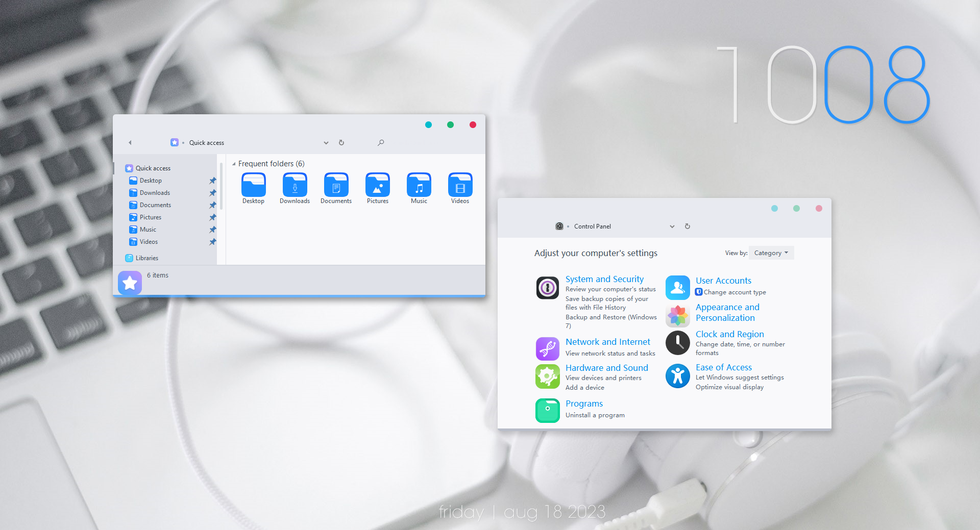Open the Downloads folder icon

(x=295, y=185)
